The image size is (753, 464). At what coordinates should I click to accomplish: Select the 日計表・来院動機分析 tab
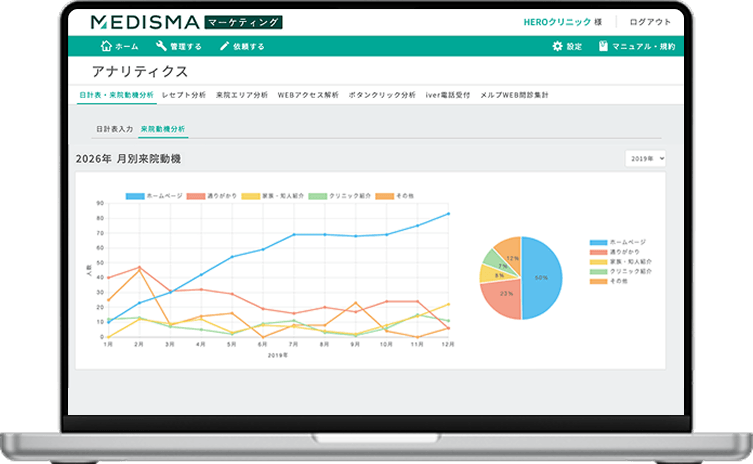pos(117,95)
